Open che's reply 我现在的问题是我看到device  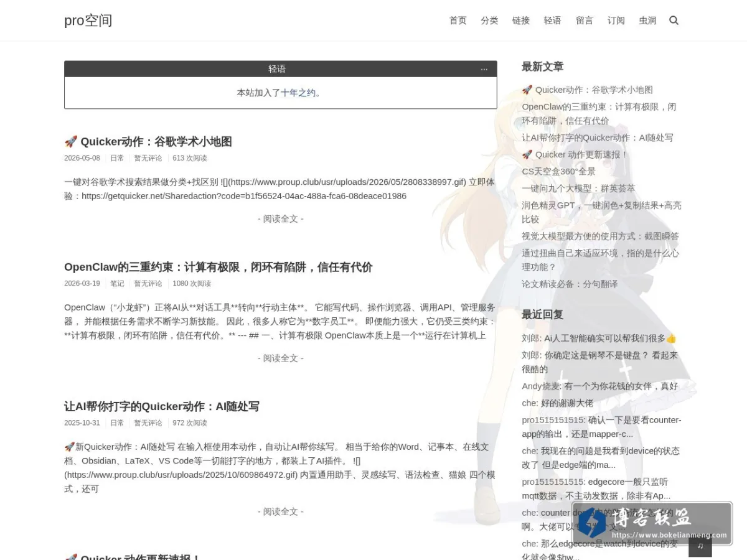[x=601, y=458]
